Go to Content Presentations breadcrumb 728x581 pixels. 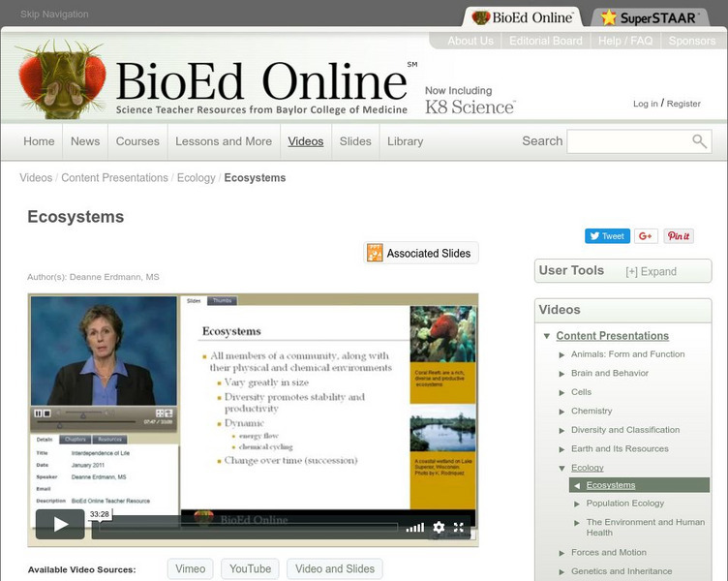pos(114,178)
